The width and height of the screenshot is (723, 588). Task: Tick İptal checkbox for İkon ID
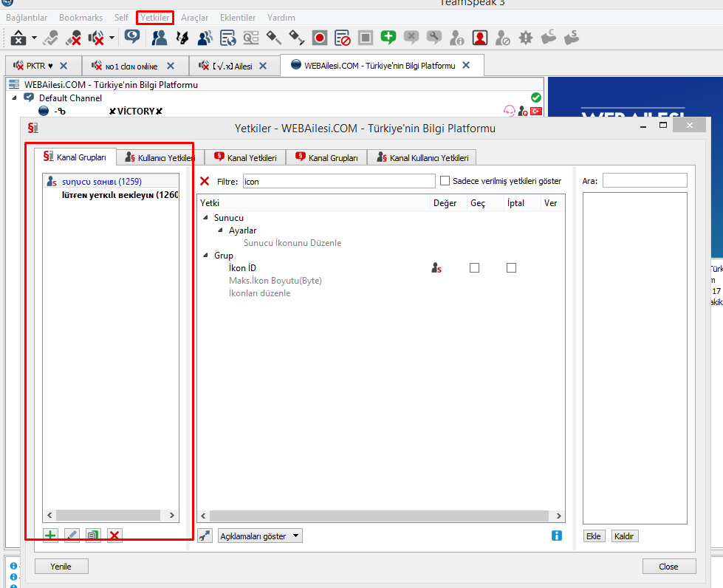(x=511, y=268)
